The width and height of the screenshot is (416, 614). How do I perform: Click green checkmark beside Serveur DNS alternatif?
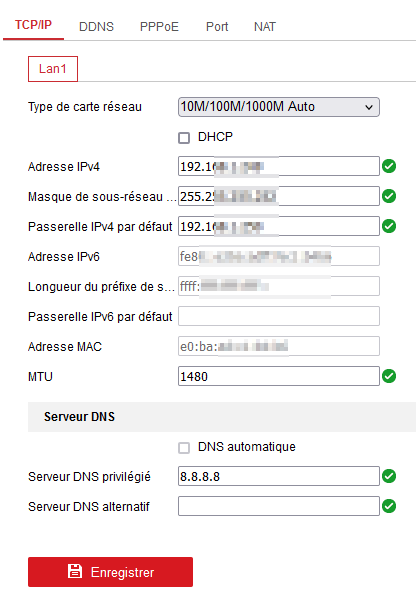[389, 506]
